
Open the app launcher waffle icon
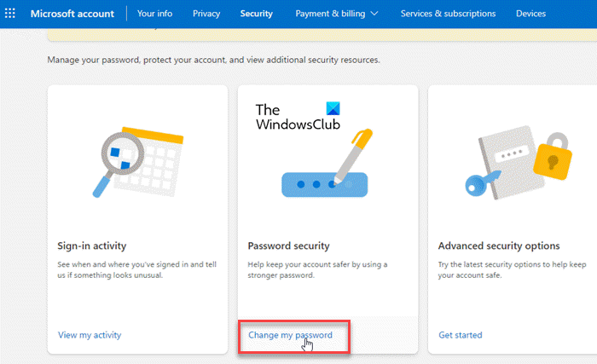coord(10,14)
